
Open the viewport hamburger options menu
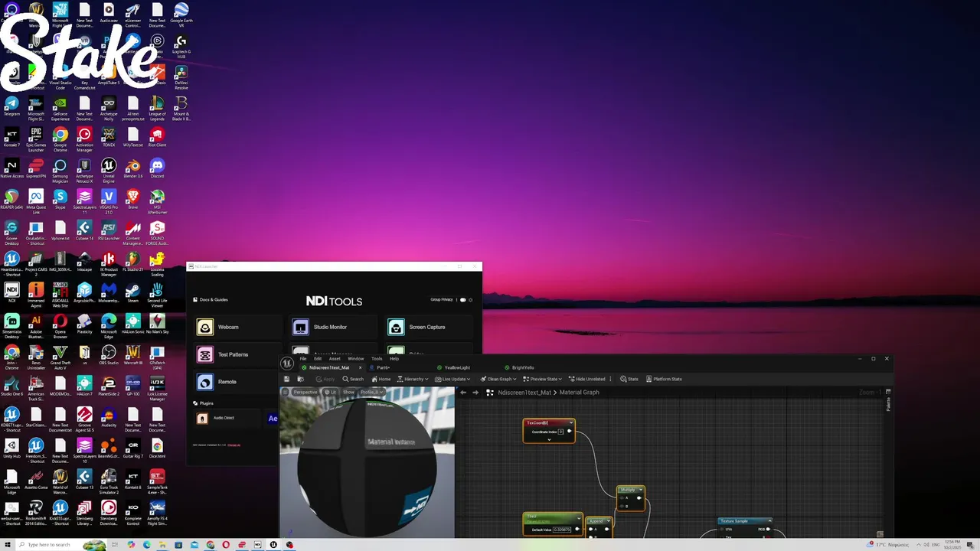[x=286, y=392]
